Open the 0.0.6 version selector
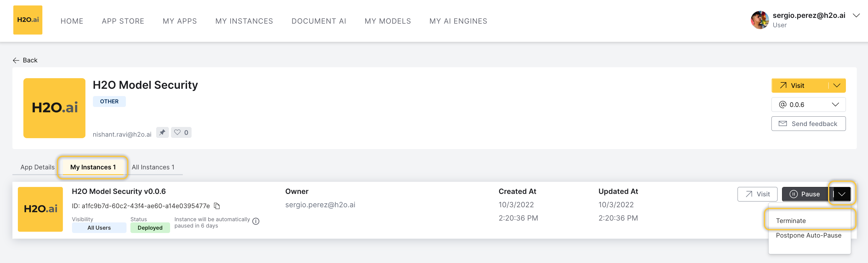This screenshot has height=263, width=868. [x=808, y=105]
